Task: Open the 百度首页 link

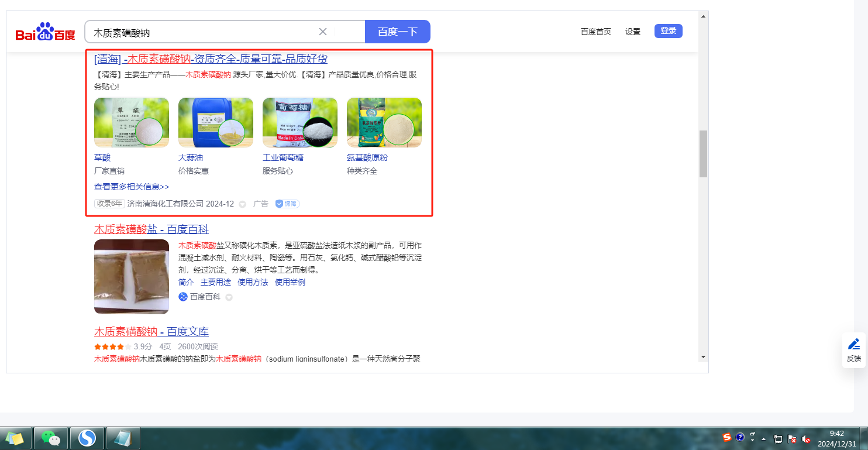Action: (596, 32)
